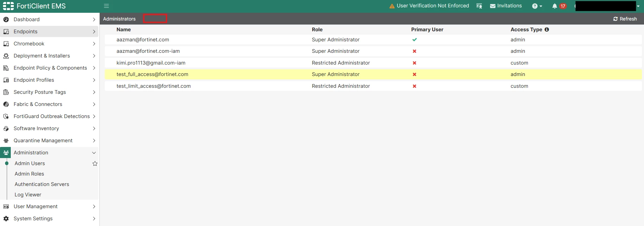Expand the Endpoint Profiles chevron
Screen dimensions: 644x226
[94, 80]
